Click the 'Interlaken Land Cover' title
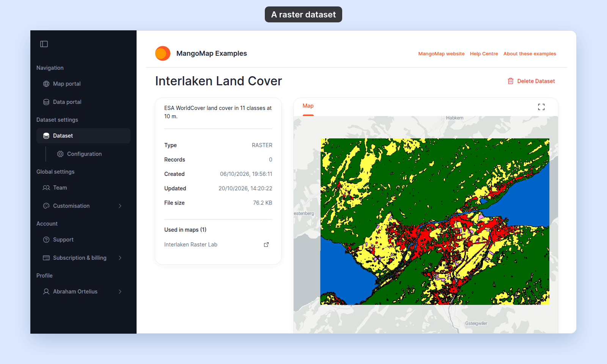This screenshot has height=364, width=607. (x=219, y=81)
